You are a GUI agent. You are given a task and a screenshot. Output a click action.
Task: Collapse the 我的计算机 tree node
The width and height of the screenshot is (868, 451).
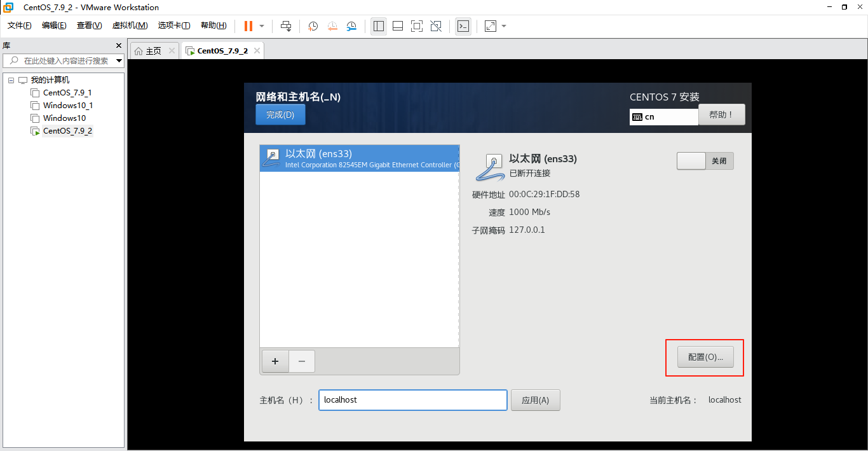click(x=11, y=80)
